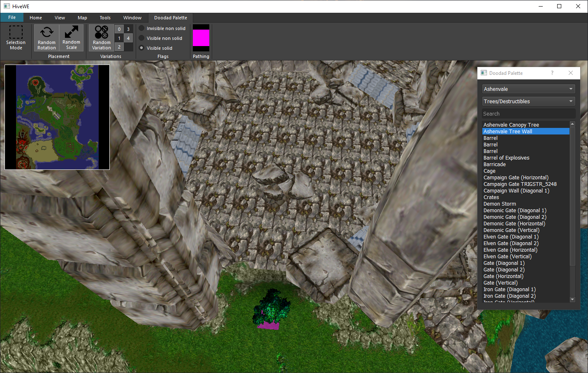Switch to the Map ribbon tab

click(x=82, y=18)
